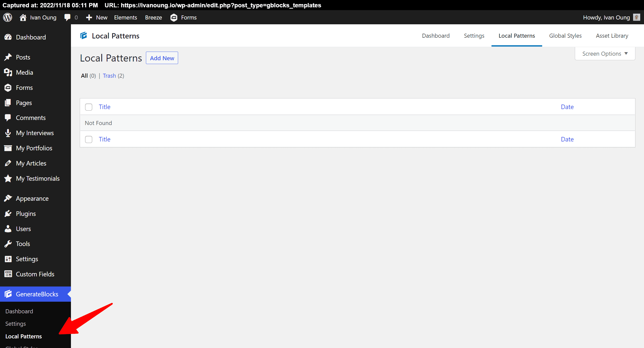
Task: Click the Settings sliders icon in the sidebar
Action: 8,259
